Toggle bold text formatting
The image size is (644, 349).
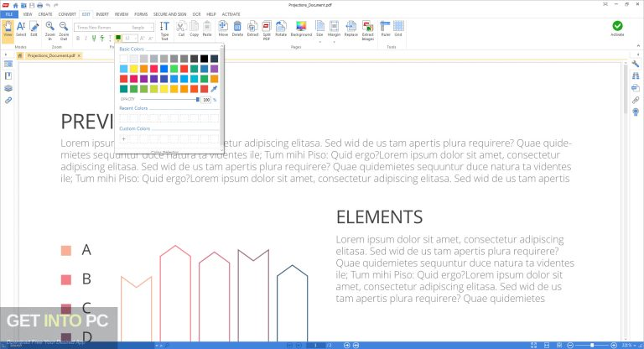pyautogui.click(x=78, y=39)
